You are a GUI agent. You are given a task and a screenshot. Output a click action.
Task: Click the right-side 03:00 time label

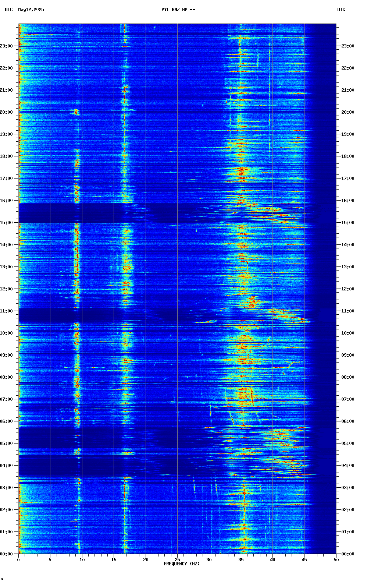coord(348,488)
